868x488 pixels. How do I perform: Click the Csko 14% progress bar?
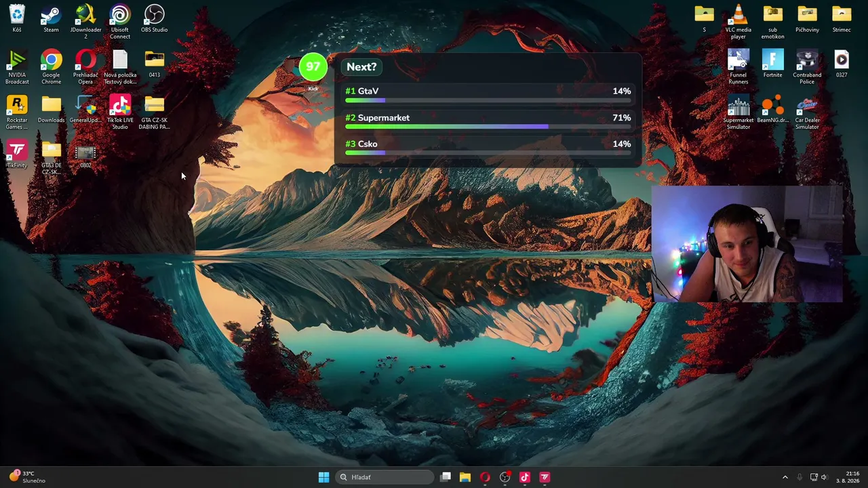[x=488, y=153]
